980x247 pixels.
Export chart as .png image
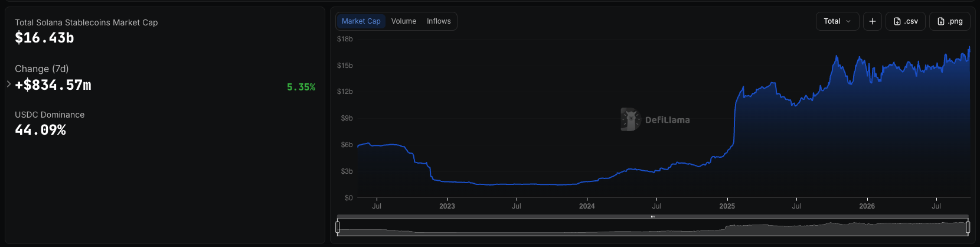point(950,21)
